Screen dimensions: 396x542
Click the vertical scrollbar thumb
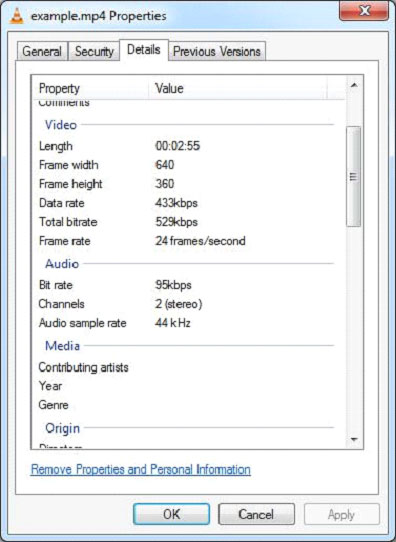pos(353,176)
